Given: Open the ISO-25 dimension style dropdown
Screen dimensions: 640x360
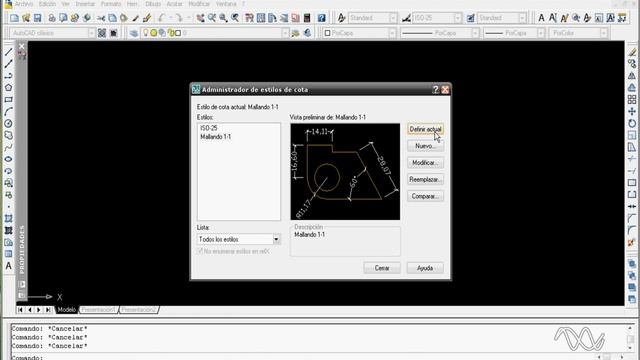Looking at the screenshot, I should pyautogui.click(x=457, y=18).
